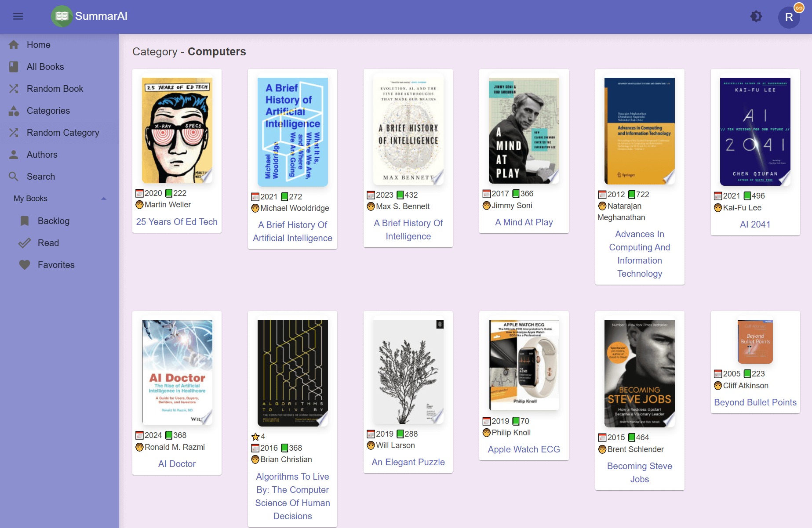This screenshot has width=812, height=528.
Task: Click the SummarAI logo icon
Action: click(x=62, y=16)
